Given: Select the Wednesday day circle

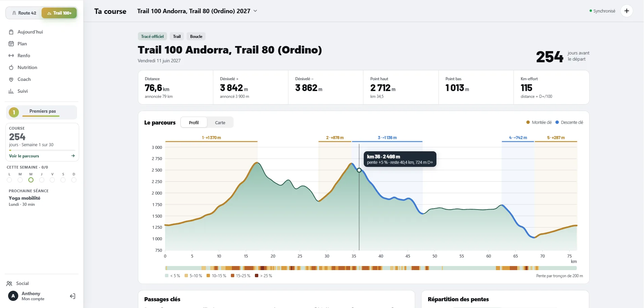Looking at the screenshot, I should click(31, 180).
